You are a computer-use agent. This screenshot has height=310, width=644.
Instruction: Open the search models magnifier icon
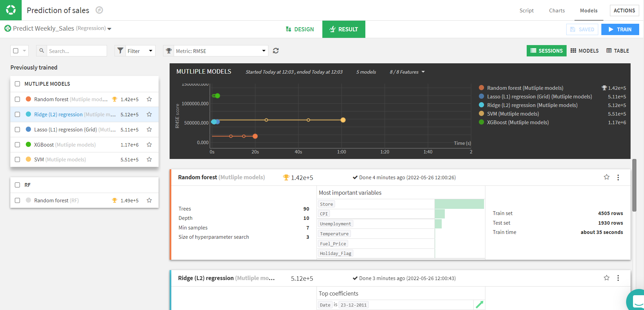(x=41, y=51)
